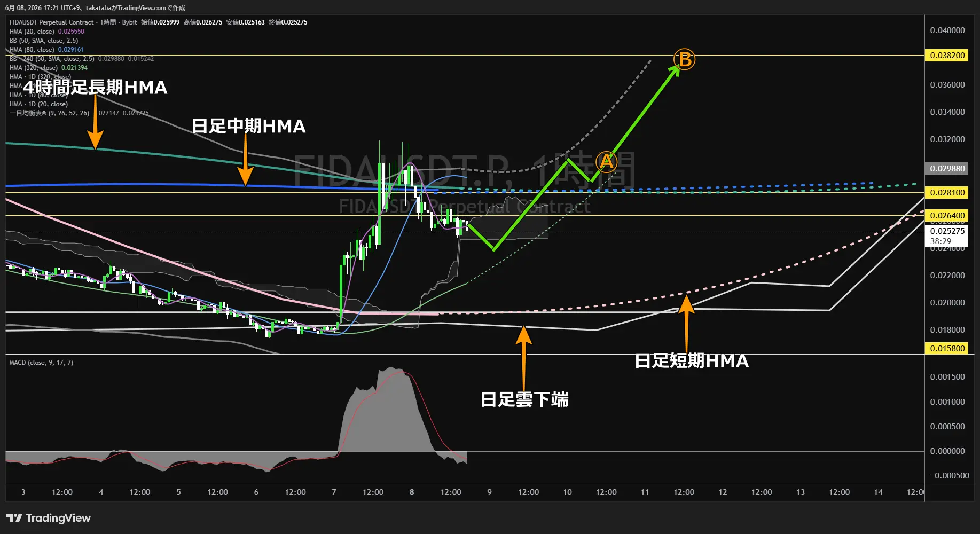980x534 pixels.
Task: Click 0.000000 on the MACD scale
Action: 947,451
